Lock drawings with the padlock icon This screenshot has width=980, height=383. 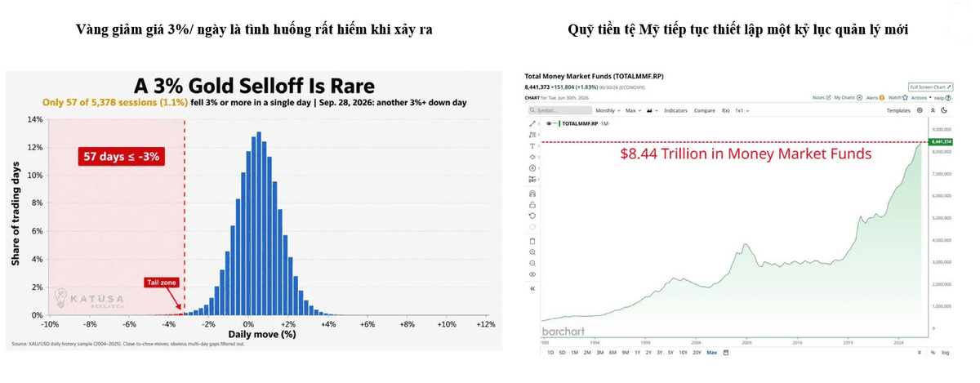(532, 205)
